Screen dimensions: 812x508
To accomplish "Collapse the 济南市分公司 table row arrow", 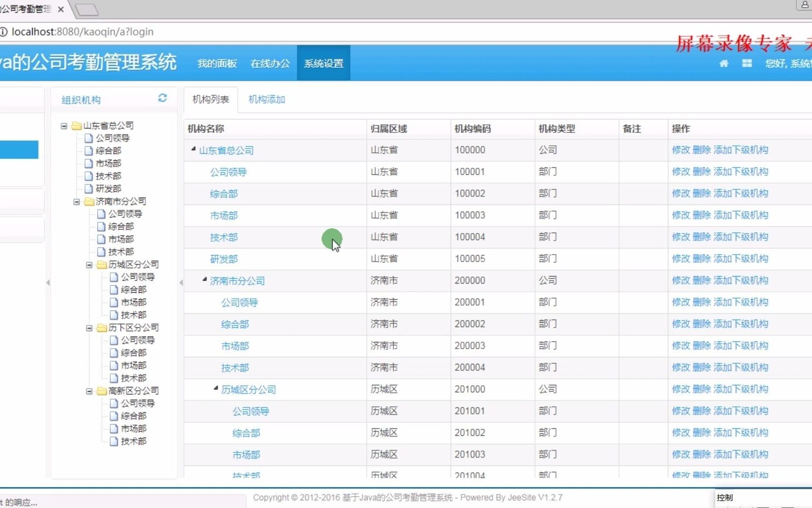I will tap(205, 279).
